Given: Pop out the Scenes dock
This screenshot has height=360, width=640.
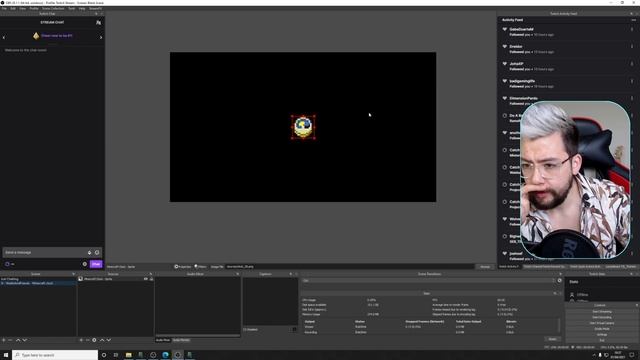Looking at the screenshot, I should [x=73, y=274].
